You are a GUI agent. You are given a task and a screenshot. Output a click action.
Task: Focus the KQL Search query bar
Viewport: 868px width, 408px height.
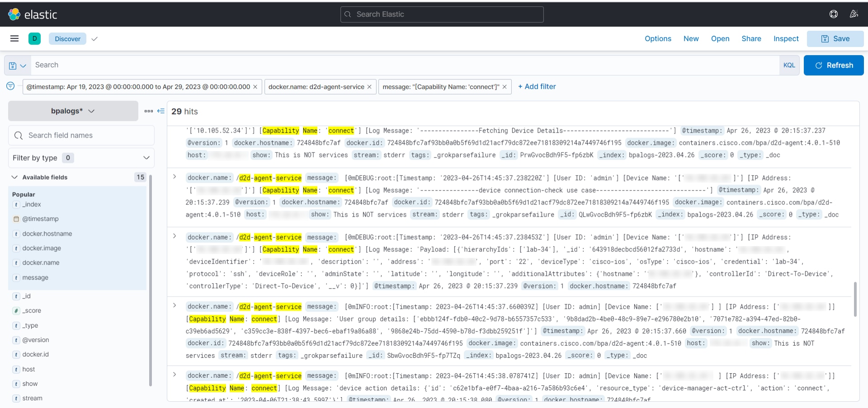point(405,65)
